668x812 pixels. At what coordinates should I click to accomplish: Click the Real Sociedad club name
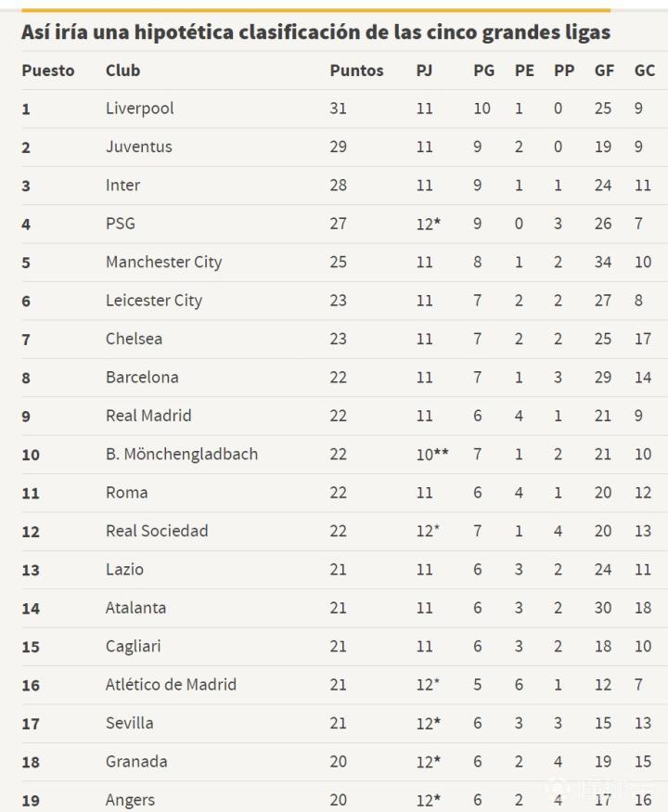(x=157, y=531)
